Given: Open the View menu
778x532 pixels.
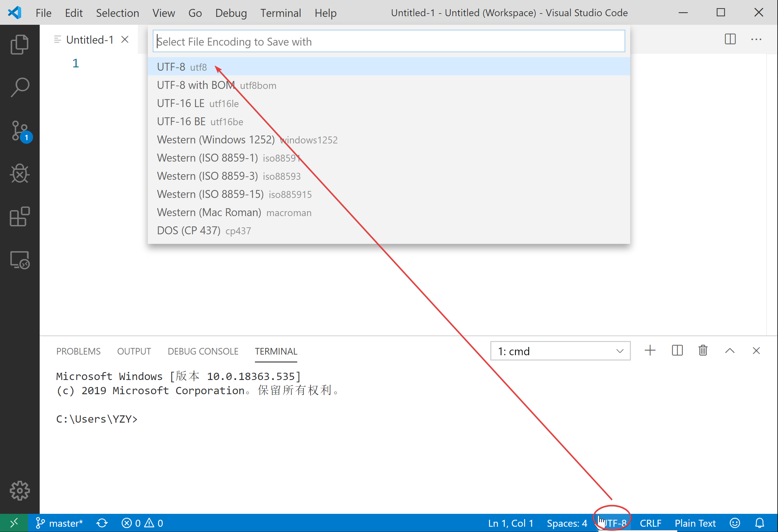Looking at the screenshot, I should pyautogui.click(x=163, y=13).
